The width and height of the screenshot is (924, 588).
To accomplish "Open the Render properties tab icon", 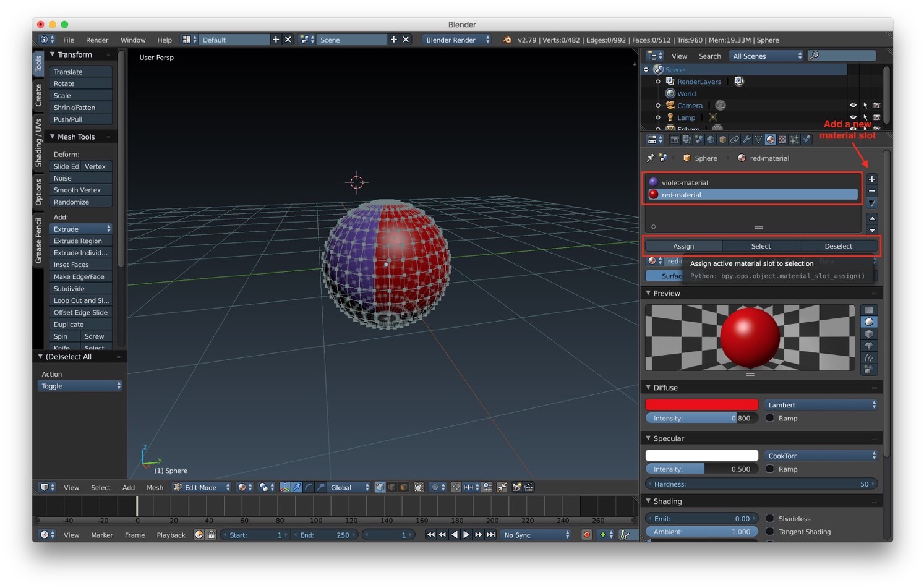I will click(x=675, y=140).
